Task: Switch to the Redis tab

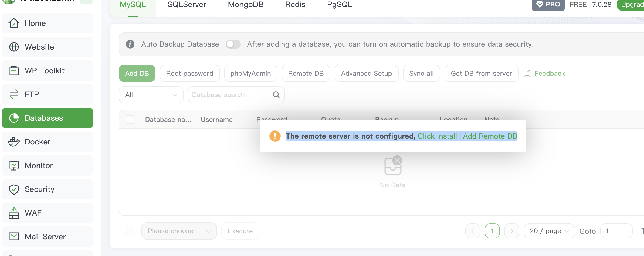Action: (x=295, y=5)
